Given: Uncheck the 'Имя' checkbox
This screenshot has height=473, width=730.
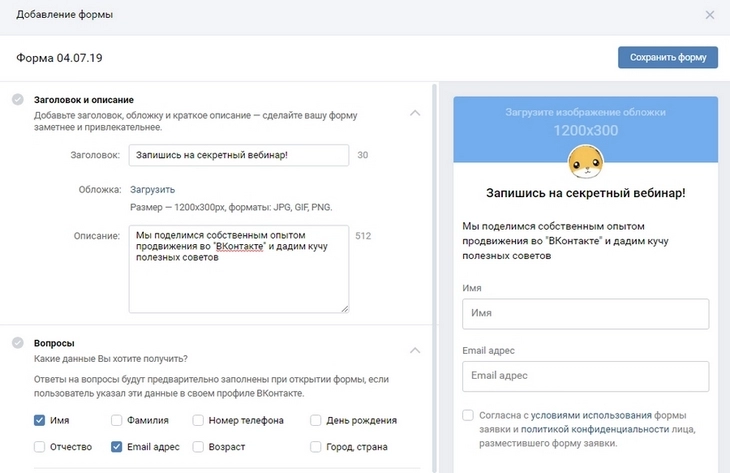Looking at the screenshot, I should click(x=40, y=420).
